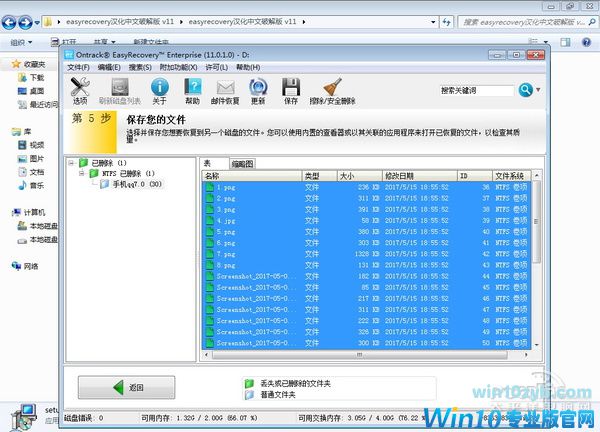Open the 搜索(S) menu
Viewport: 600px width, 432px height.
(140, 67)
